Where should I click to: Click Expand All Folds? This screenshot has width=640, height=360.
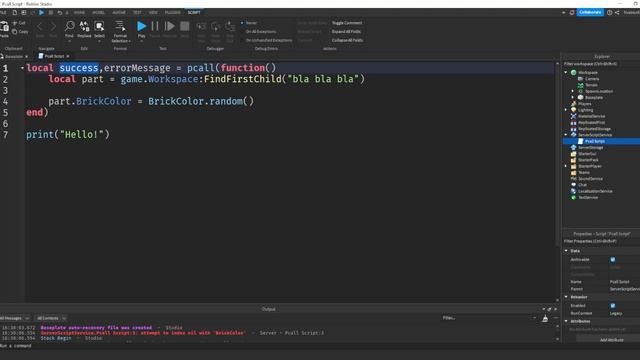pyautogui.click(x=346, y=31)
